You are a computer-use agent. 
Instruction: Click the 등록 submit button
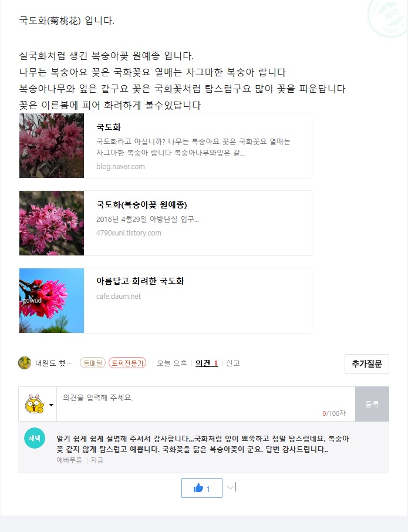pos(372,404)
